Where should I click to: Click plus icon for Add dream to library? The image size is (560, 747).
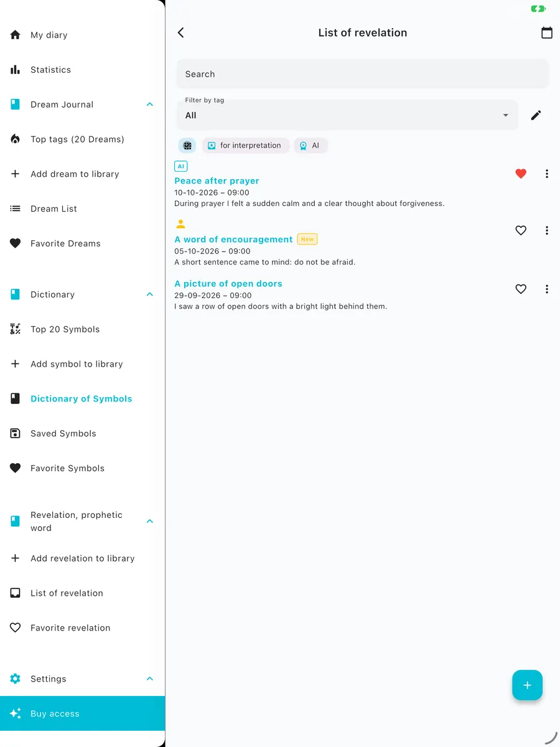tap(16, 174)
